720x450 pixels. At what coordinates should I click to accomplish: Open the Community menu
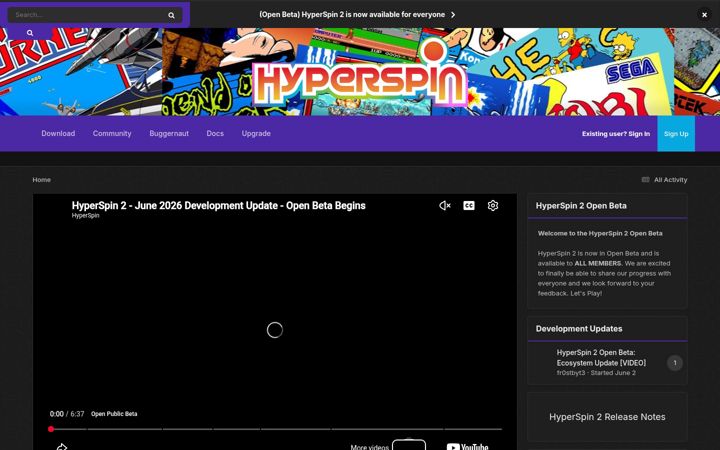pyautogui.click(x=112, y=134)
